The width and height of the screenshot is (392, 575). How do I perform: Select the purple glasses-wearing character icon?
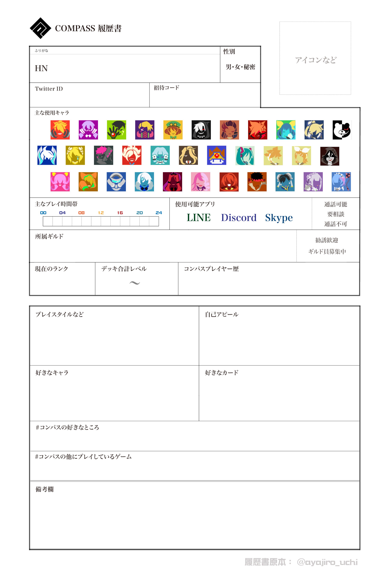88,130
